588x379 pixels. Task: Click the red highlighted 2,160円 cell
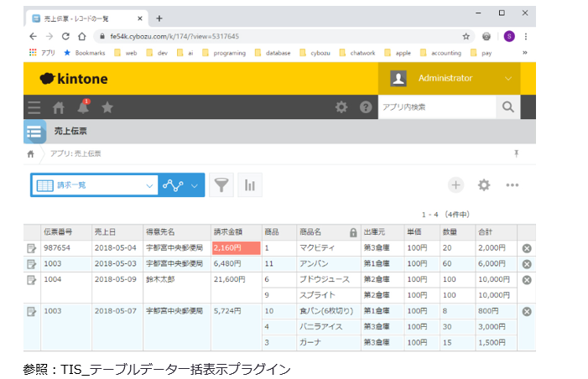236,248
